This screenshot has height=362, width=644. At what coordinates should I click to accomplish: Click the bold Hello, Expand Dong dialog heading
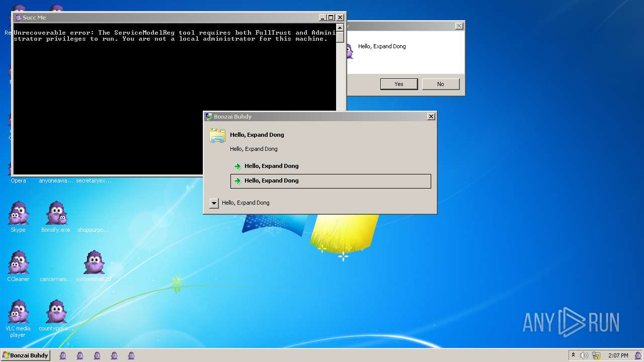click(x=257, y=135)
